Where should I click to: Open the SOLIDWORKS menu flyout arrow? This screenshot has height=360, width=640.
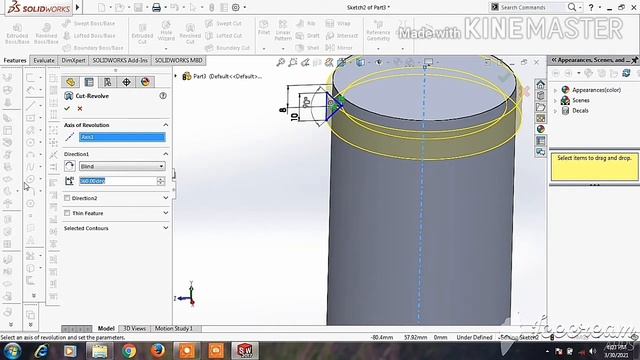point(77,7)
